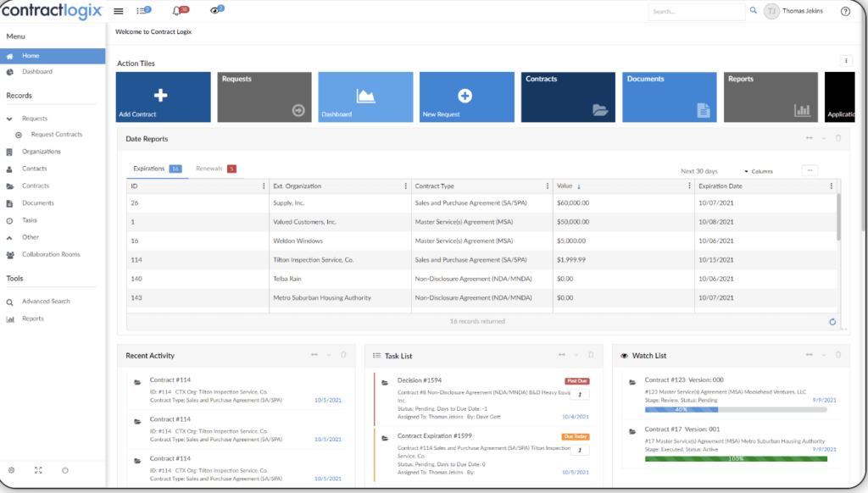Open the notifications bell icon

coord(180,10)
